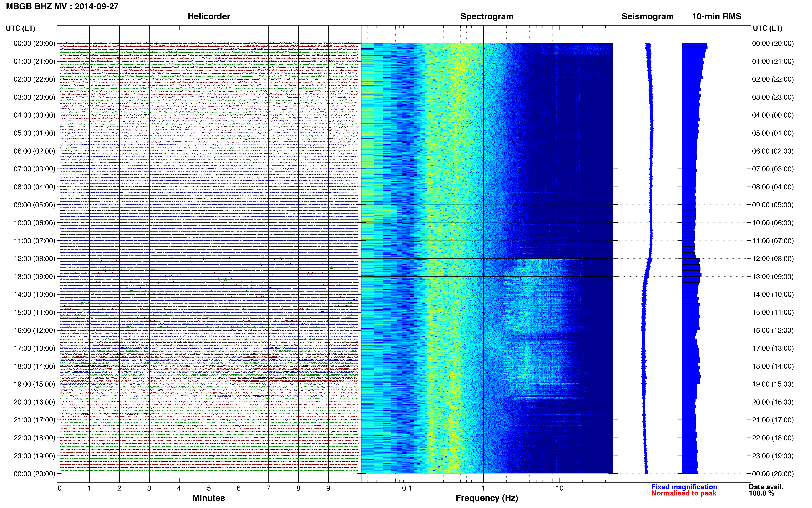Image resolution: width=812 pixels, height=508 pixels.
Task: Click left time label 17:00 (13:00)
Action: [34, 348]
